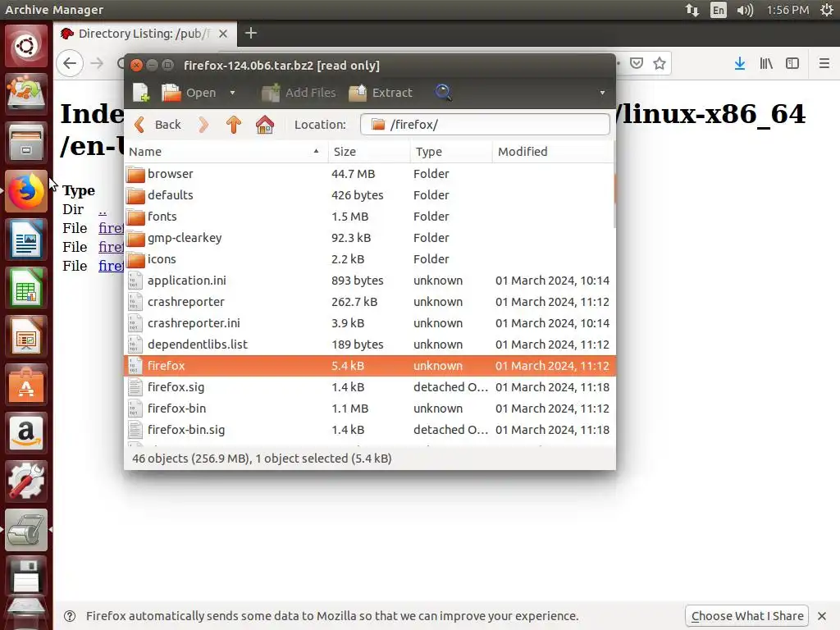This screenshot has width=840, height=630.
Task: Click the search magnifier icon in toolbar
Action: tap(443, 93)
